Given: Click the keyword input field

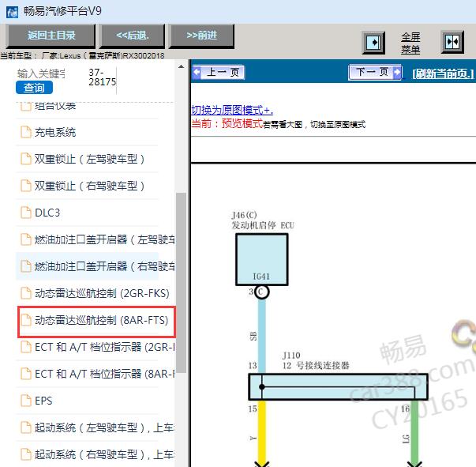Looking at the screenshot, I should pos(41,73).
